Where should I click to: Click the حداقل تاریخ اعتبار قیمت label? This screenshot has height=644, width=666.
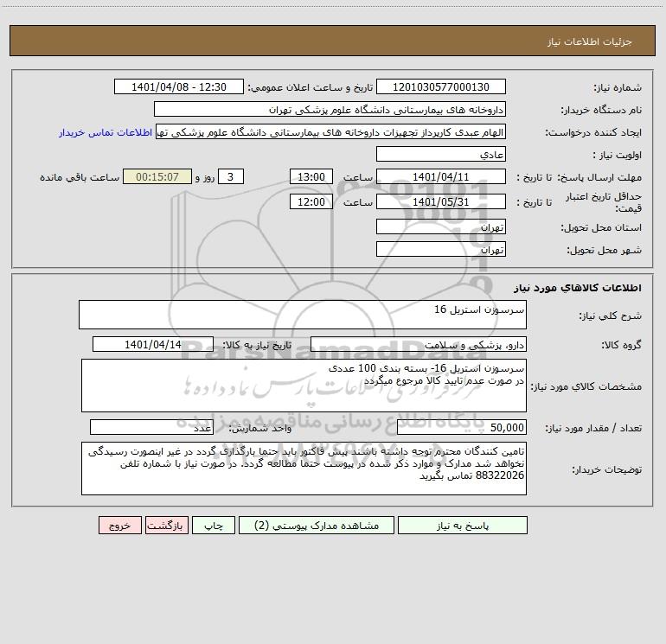point(604,202)
